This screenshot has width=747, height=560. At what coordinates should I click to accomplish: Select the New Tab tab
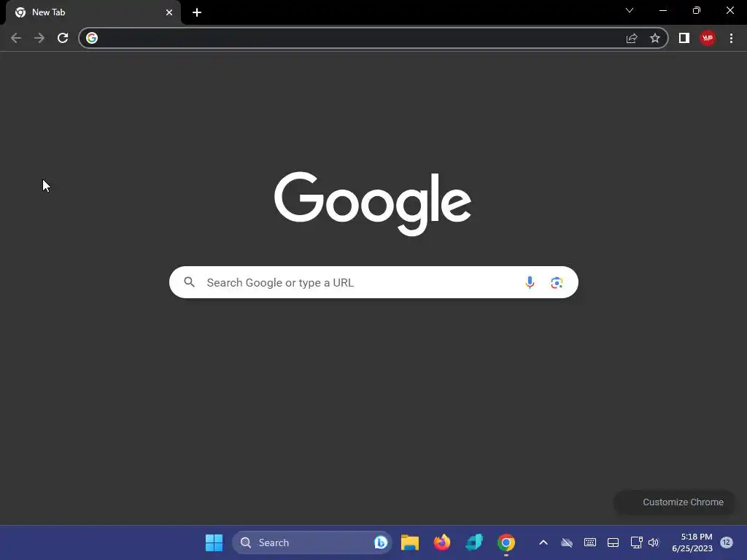coord(93,12)
